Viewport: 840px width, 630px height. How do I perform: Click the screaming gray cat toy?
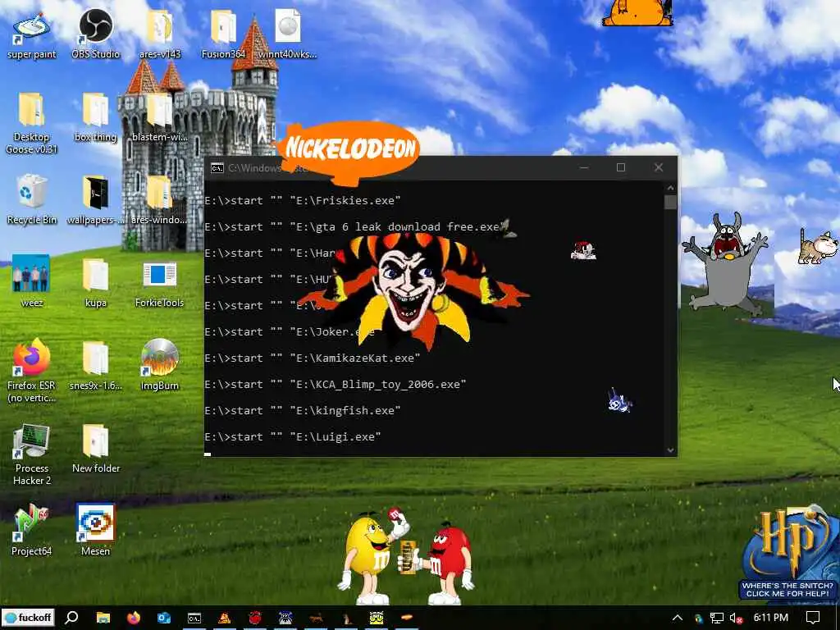click(x=725, y=265)
